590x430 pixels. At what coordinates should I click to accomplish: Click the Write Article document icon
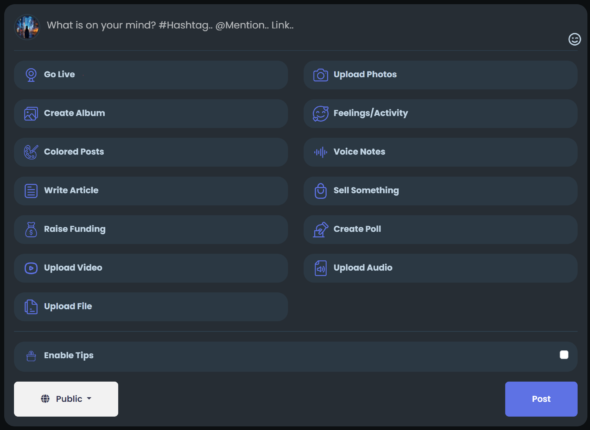tap(31, 191)
